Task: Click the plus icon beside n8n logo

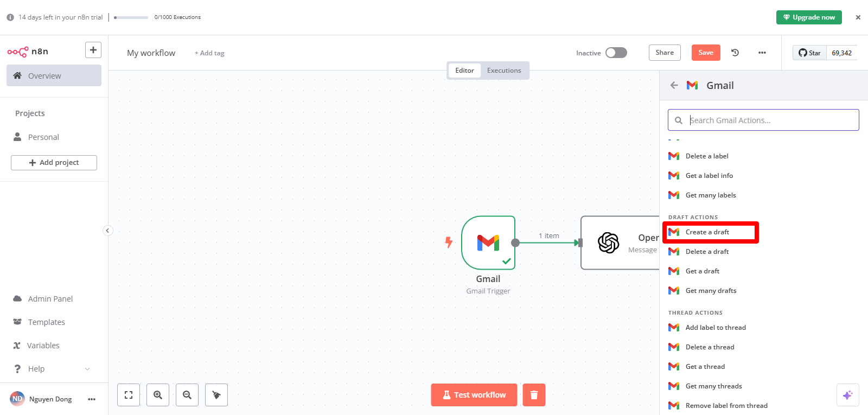Action: click(93, 50)
